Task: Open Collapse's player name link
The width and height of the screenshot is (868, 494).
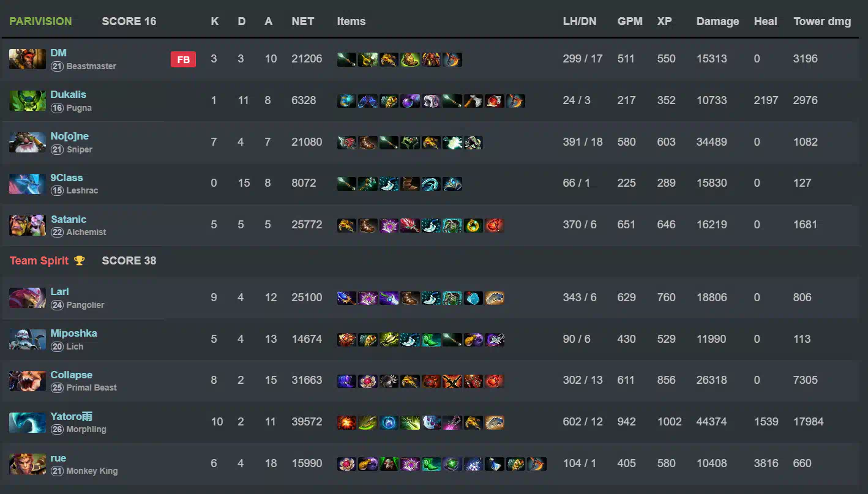Action: (x=72, y=375)
